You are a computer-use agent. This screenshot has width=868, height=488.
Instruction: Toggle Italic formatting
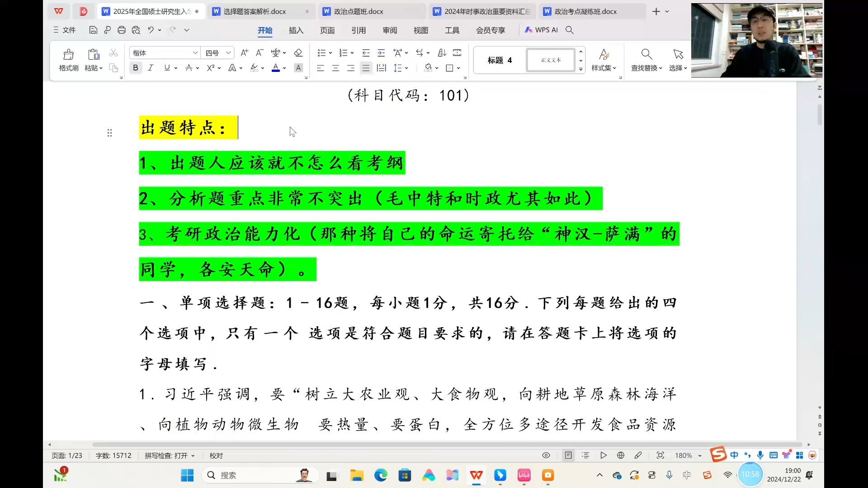(151, 68)
